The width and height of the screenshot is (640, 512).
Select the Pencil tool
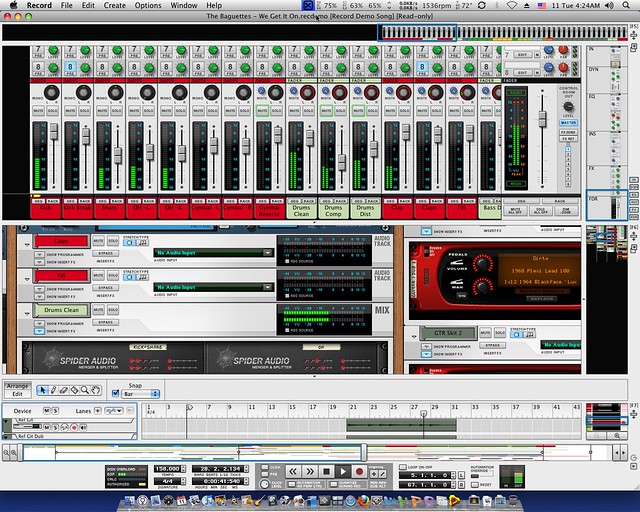pos(53,390)
